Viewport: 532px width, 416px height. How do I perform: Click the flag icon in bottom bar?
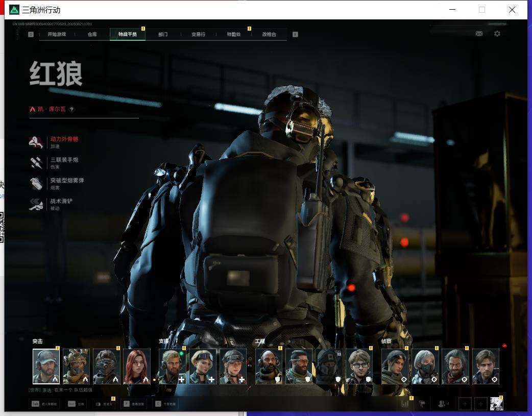tap(422, 404)
